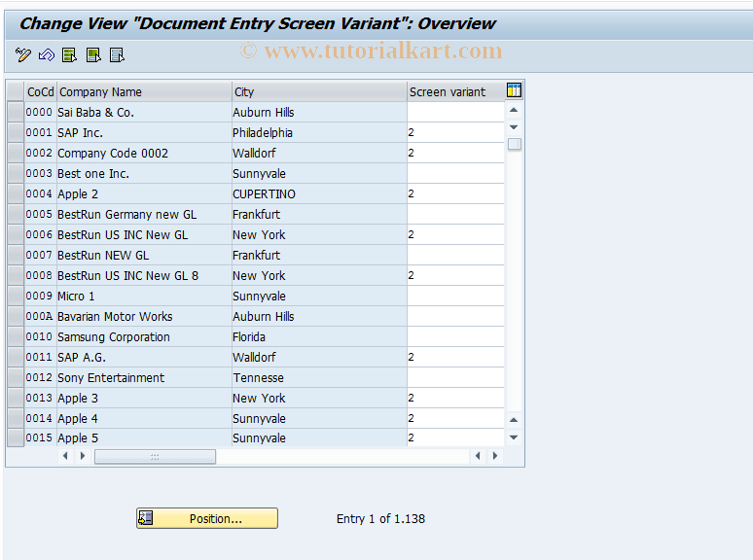Click the '000A' company code cell
753x560 pixels.
(40, 316)
